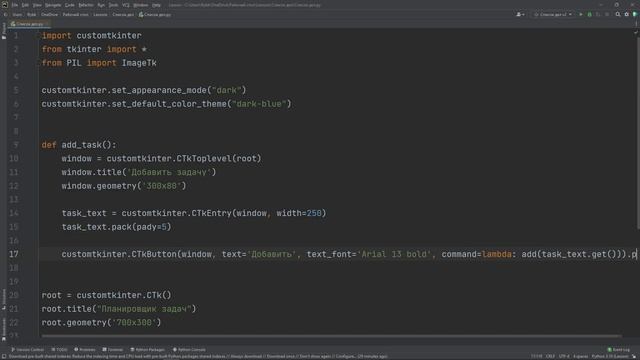This screenshot has height=360, width=640.
Task: Open the Version Control tool window
Action: click(x=28, y=350)
